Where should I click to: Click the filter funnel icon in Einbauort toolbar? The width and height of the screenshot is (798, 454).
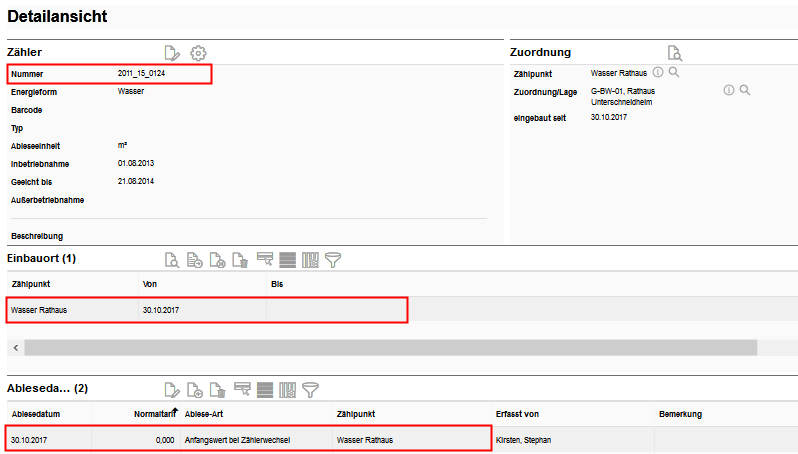coord(333,260)
